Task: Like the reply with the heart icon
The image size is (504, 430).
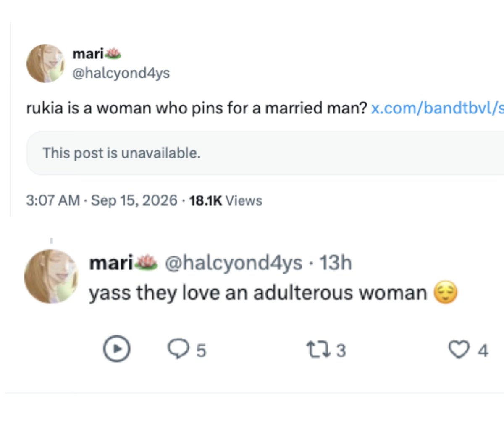Action: [459, 350]
